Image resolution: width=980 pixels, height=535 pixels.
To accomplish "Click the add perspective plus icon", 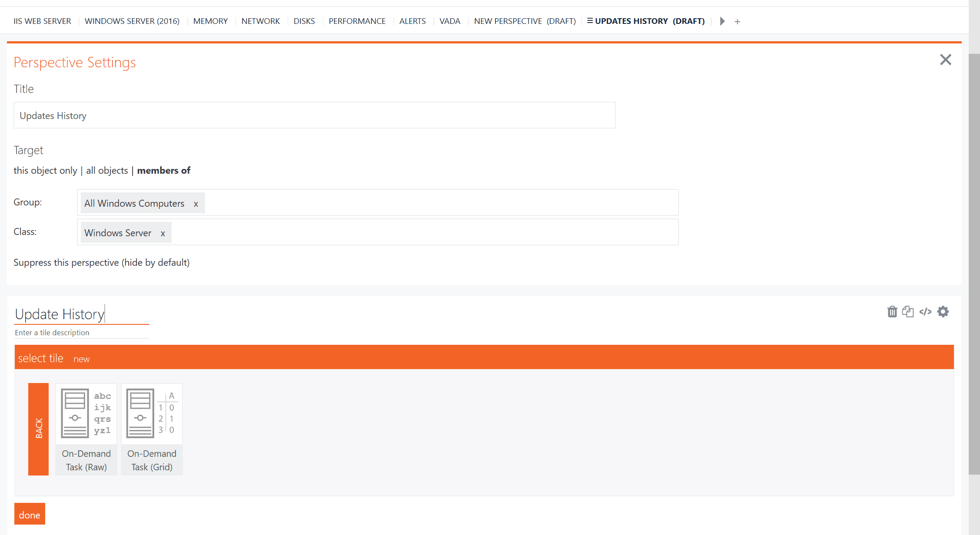I will point(737,21).
